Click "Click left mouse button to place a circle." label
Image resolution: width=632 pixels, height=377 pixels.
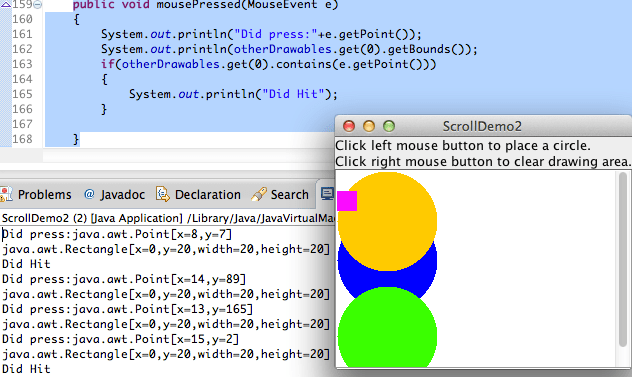point(463,145)
